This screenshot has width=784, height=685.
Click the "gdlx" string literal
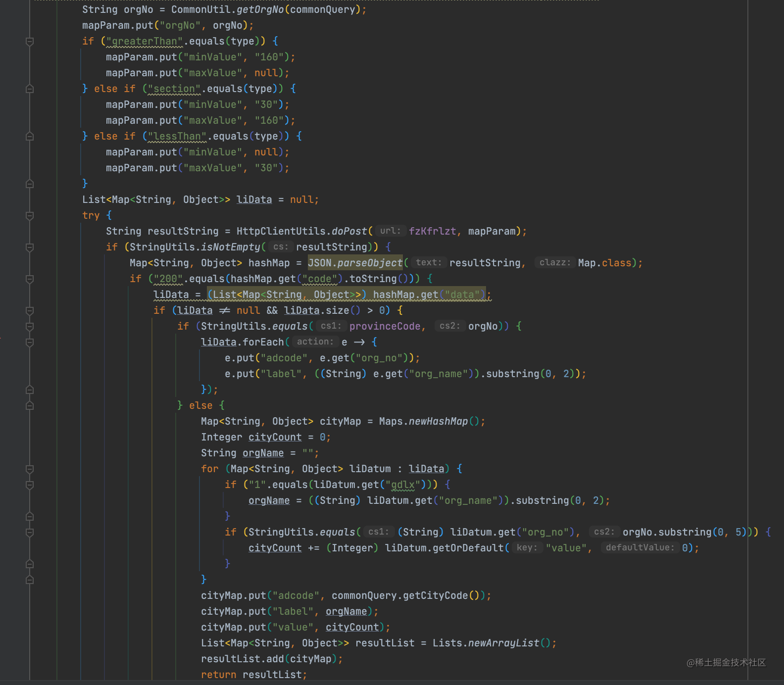coord(402,485)
